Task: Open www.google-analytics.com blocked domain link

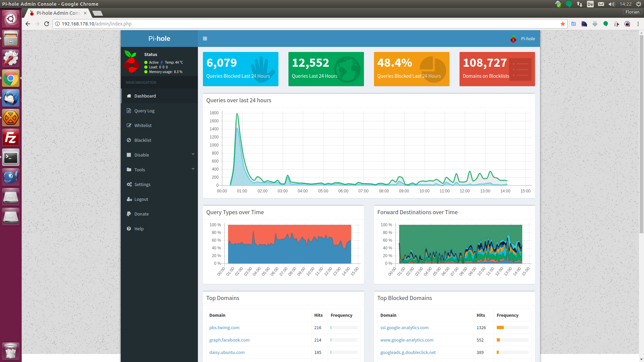Action: pos(407,340)
